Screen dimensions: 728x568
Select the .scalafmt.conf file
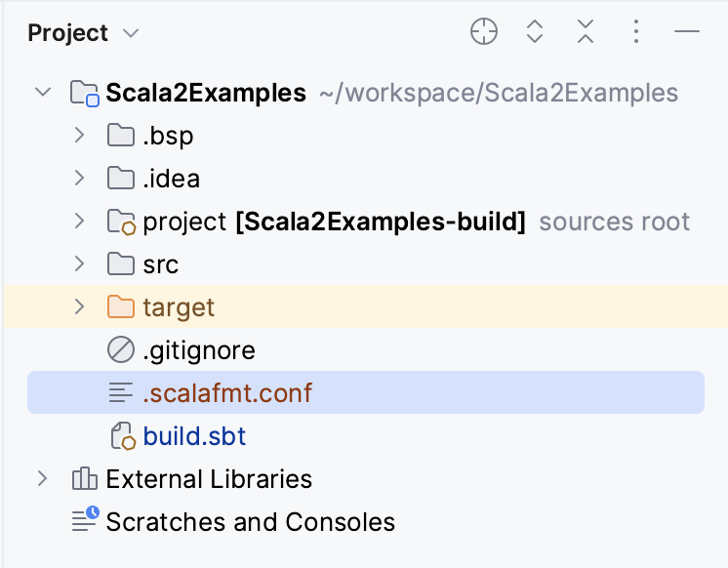click(x=227, y=393)
